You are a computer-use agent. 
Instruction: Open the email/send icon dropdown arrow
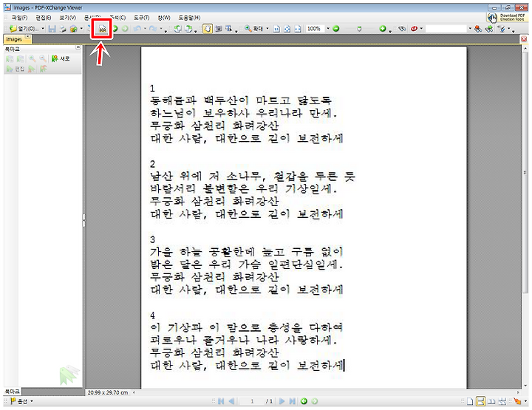(81, 29)
